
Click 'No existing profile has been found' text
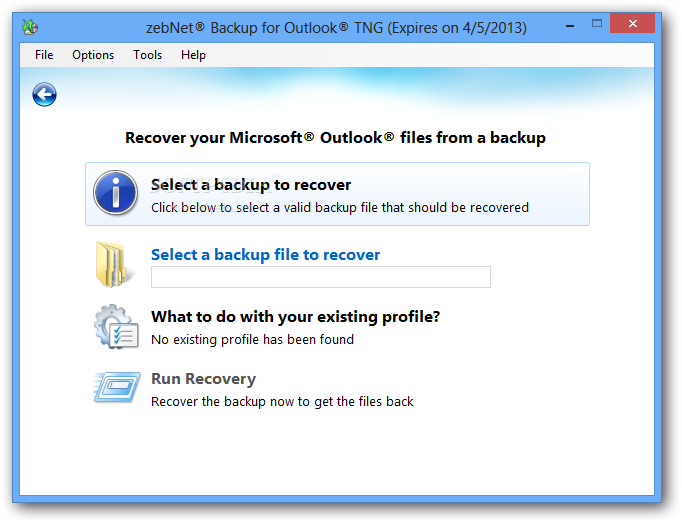click(252, 339)
